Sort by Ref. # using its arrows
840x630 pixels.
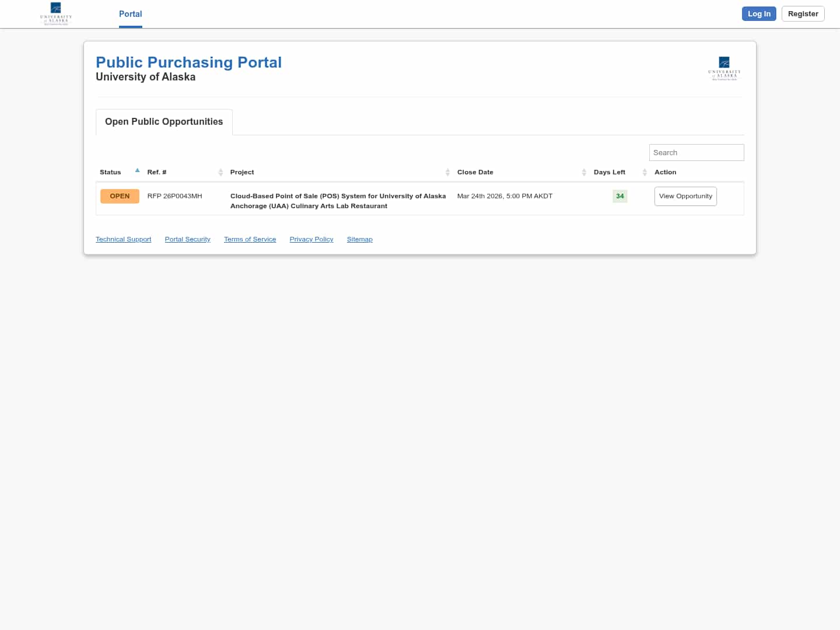coord(220,172)
